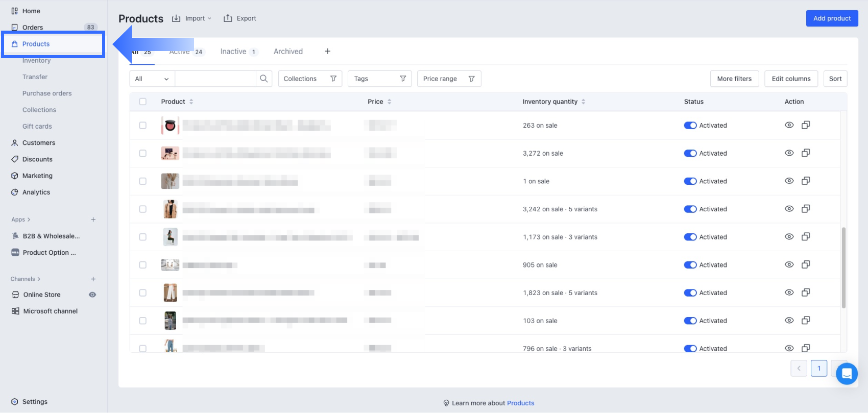Screen dimensions: 868x413
Task: Check the box for the 1 on sale product
Action: click(143, 181)
